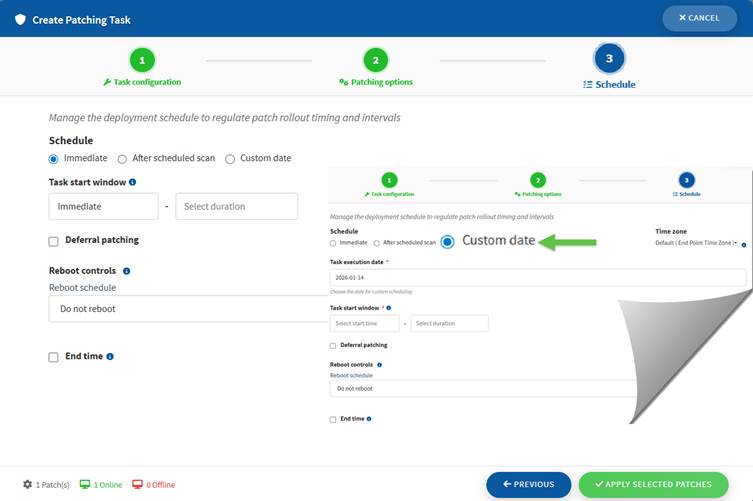Toggle the End time checkbox in main form
This screenshot has width=753, height=501.
(54, 357)
